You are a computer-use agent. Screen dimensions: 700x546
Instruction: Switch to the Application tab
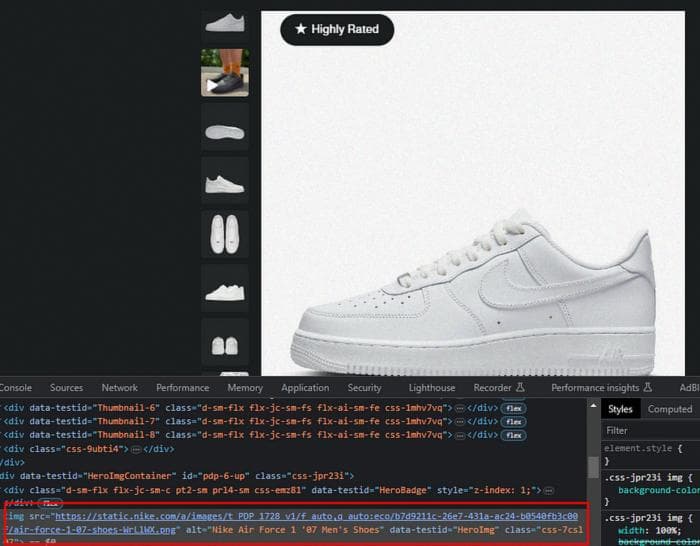tap(305, 388)
